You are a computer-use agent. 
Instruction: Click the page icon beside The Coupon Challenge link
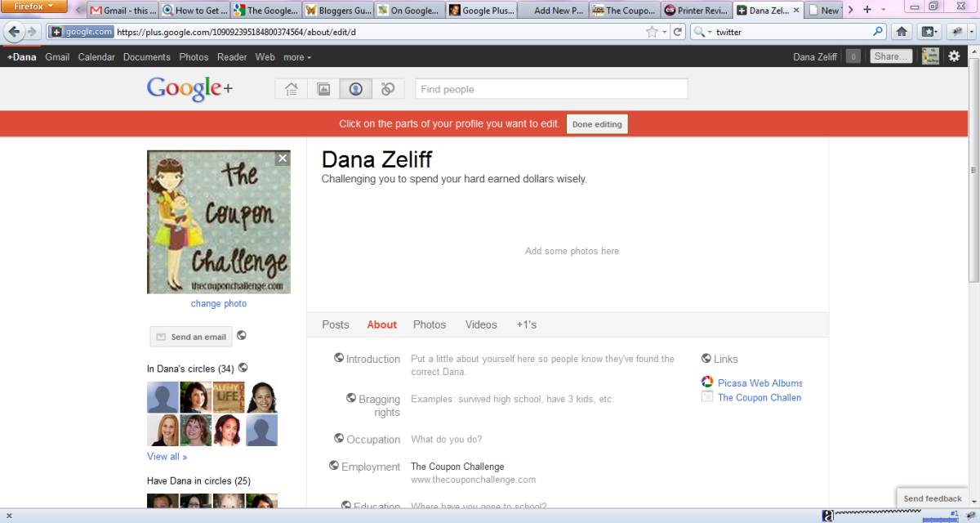click(x=708, y=397)
